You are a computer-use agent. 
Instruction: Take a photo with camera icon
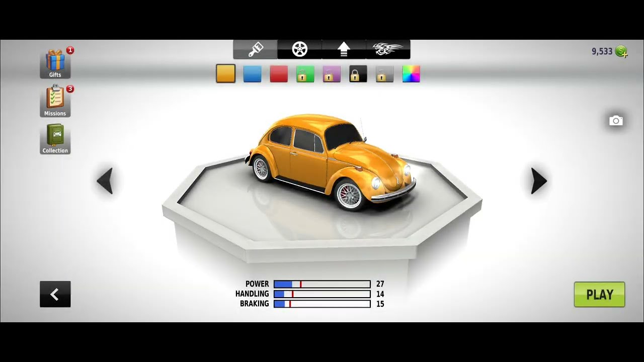[616, 121]
